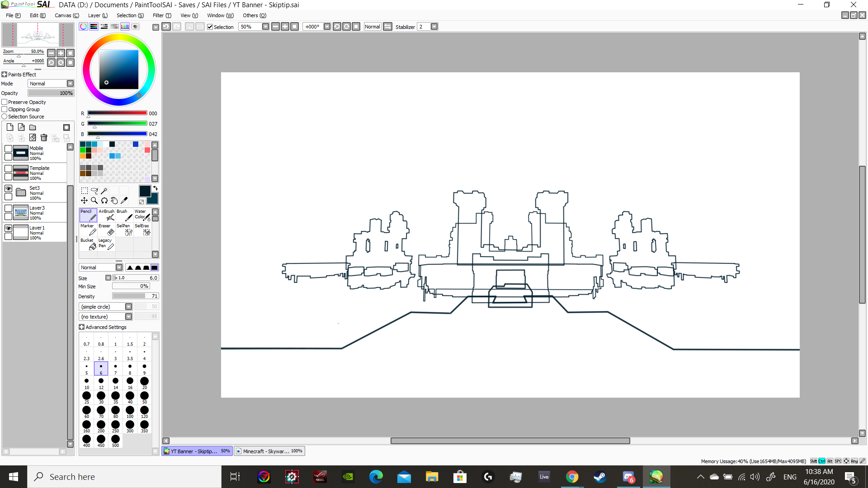Open the Stabilizer value dropdown
The width and height of the screenshot is (868, 488).
434,27
